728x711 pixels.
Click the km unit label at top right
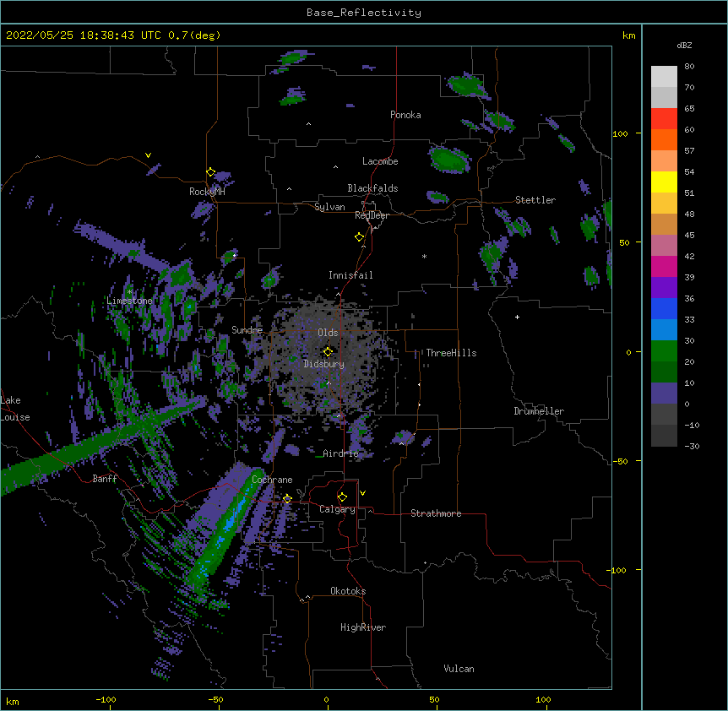(628, 35)
